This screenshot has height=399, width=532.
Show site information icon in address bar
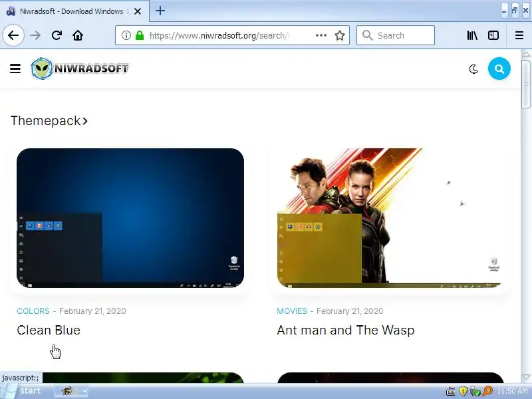point(126,35)
